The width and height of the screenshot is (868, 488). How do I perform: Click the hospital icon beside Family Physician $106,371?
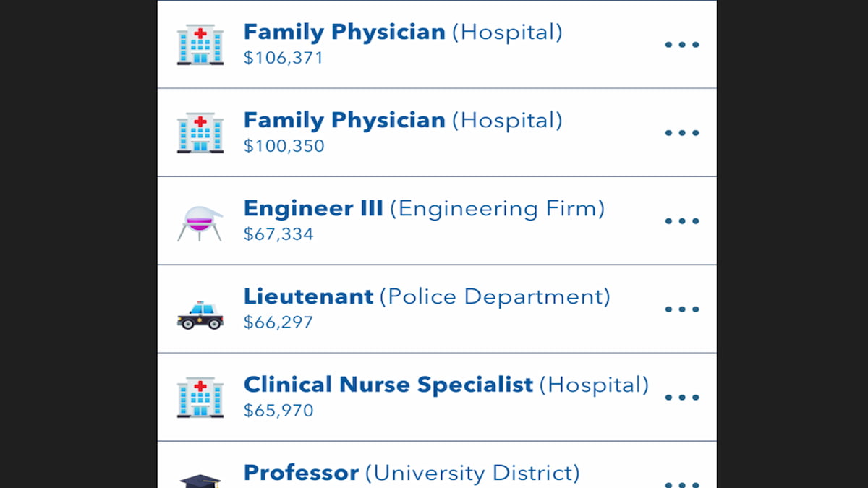pos(200,43)
